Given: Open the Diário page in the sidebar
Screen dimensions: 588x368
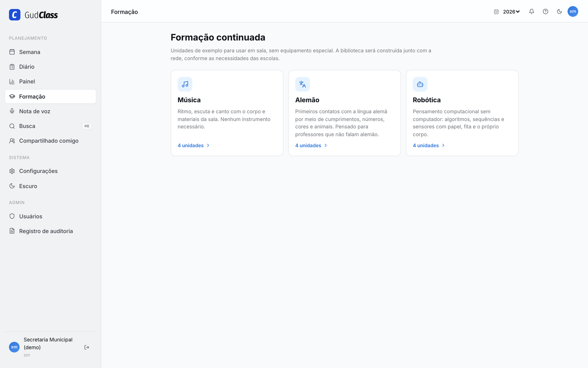Looking at the screenshot, I should pyautogui.click(x=50, y=67).
